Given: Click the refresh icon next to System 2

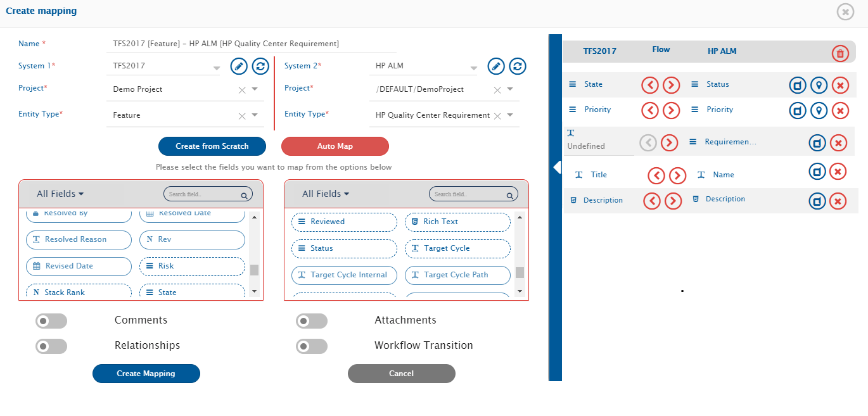Looking at the screenshot, I should pyautogui.click(x=518, y=66).
